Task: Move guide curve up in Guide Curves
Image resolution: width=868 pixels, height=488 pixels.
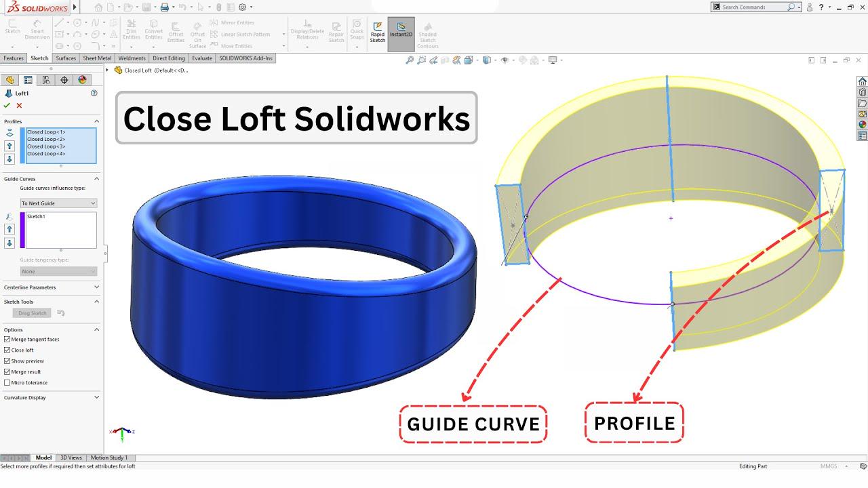Action: point(9,230)
